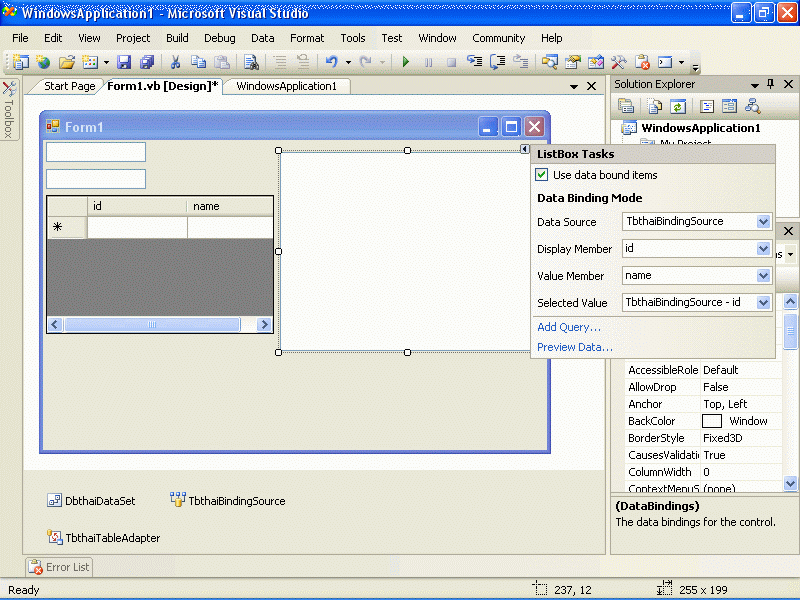Click Show All Files in Solution Explorer
800x600 pixels.
click(x=655, y=106)
